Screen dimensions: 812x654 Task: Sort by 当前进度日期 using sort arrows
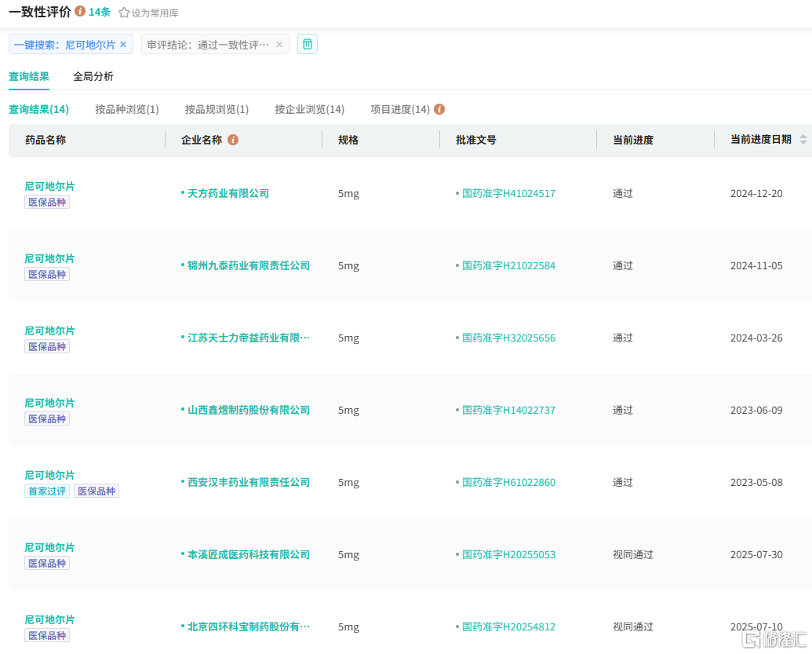click(803, 140)
